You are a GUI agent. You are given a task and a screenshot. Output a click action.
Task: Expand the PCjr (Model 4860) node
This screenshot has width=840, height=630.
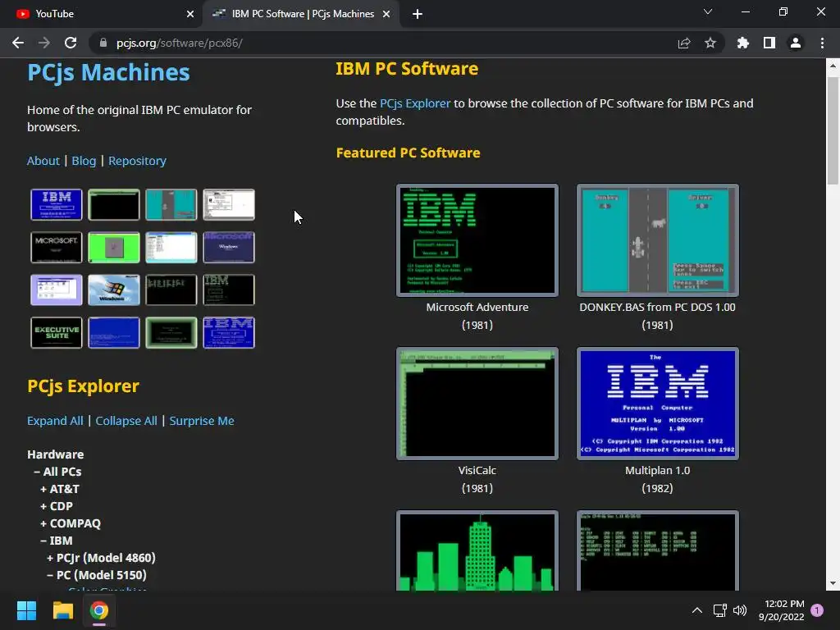[101, 558]
